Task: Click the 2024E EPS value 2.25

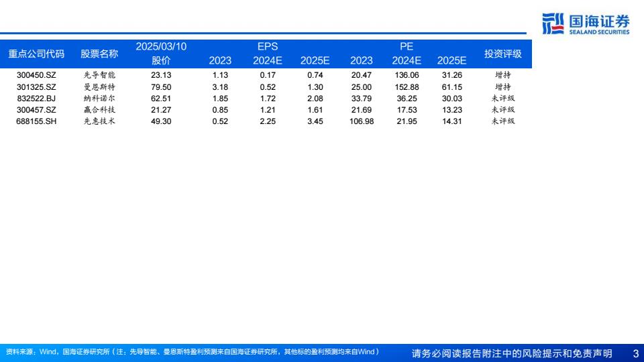Action: click(x=268, y=121)
